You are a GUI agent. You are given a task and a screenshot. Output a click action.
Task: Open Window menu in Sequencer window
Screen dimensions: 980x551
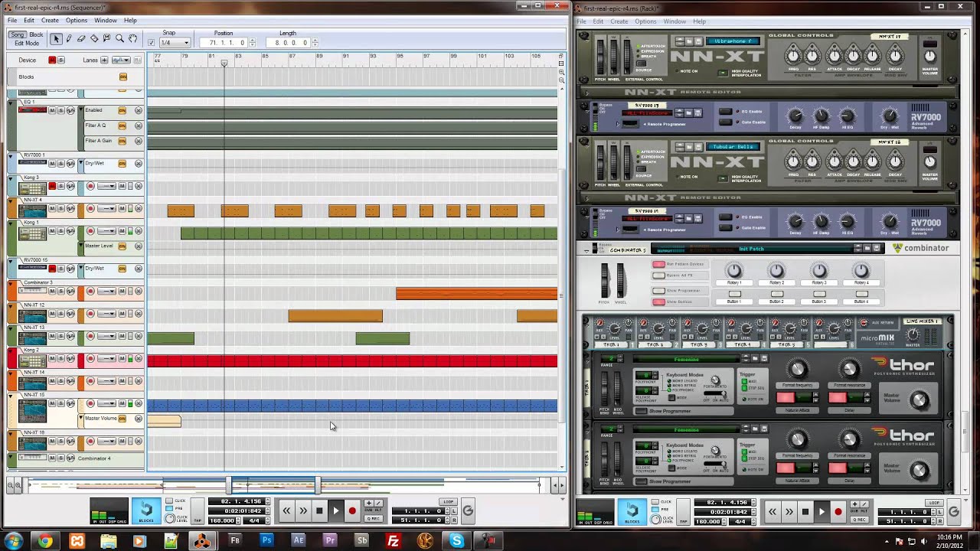(106, 20)
